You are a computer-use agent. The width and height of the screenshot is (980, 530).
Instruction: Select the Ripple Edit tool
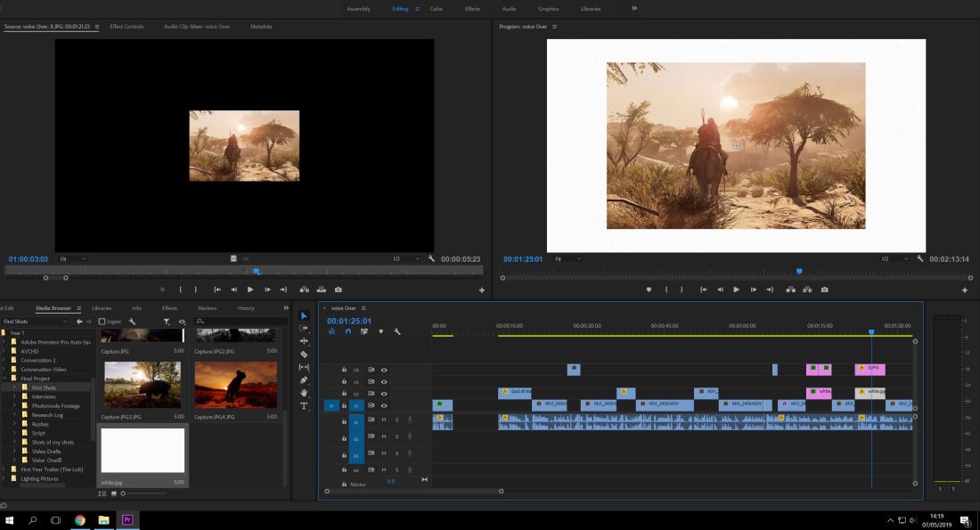[304, 341]
